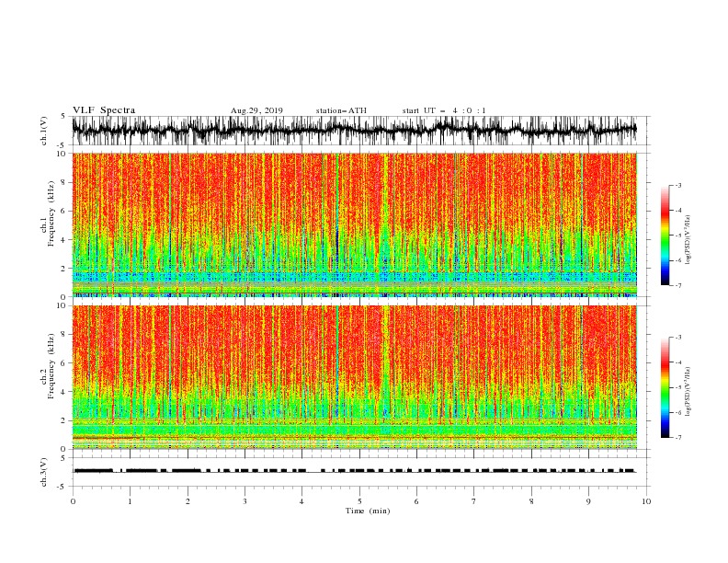
Task: Click the date 'Aug.29, 2019'
Action: point(256,110)
